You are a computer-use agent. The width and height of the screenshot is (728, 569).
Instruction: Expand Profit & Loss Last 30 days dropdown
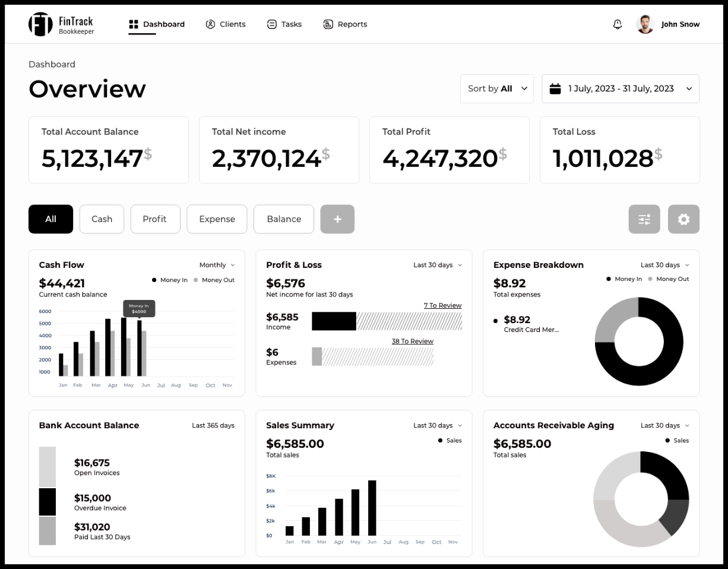pos(438,265)
